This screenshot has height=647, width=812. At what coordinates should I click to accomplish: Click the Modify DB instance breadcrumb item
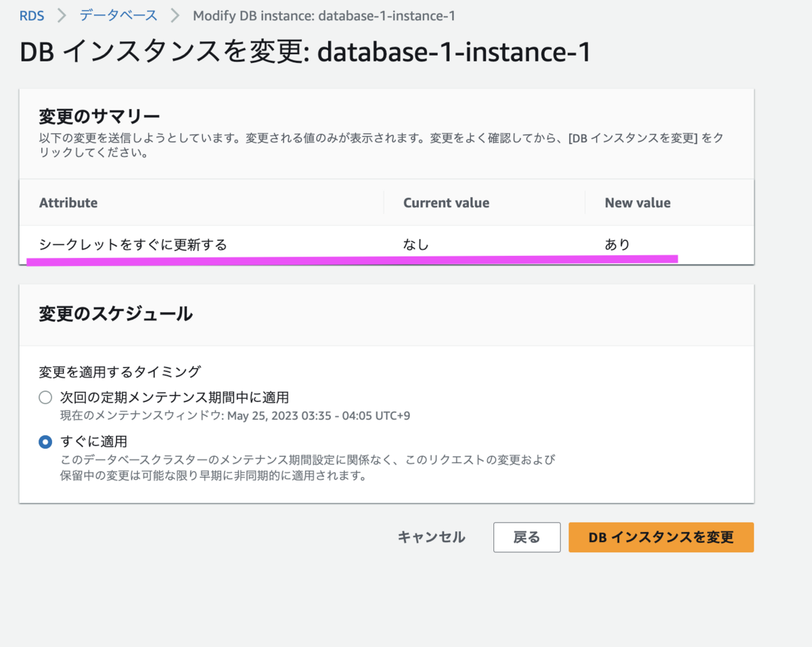pyautogui.click(x=324, y=16)
